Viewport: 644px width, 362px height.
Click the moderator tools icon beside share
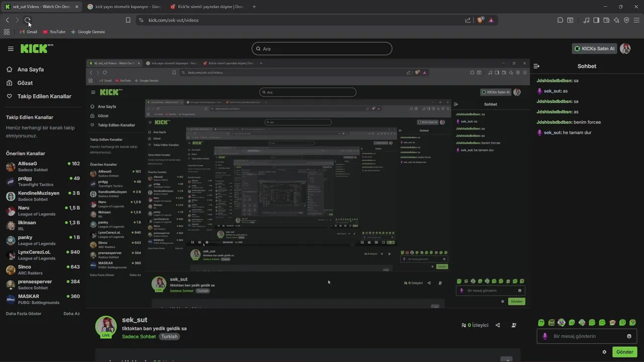point(514,325)
